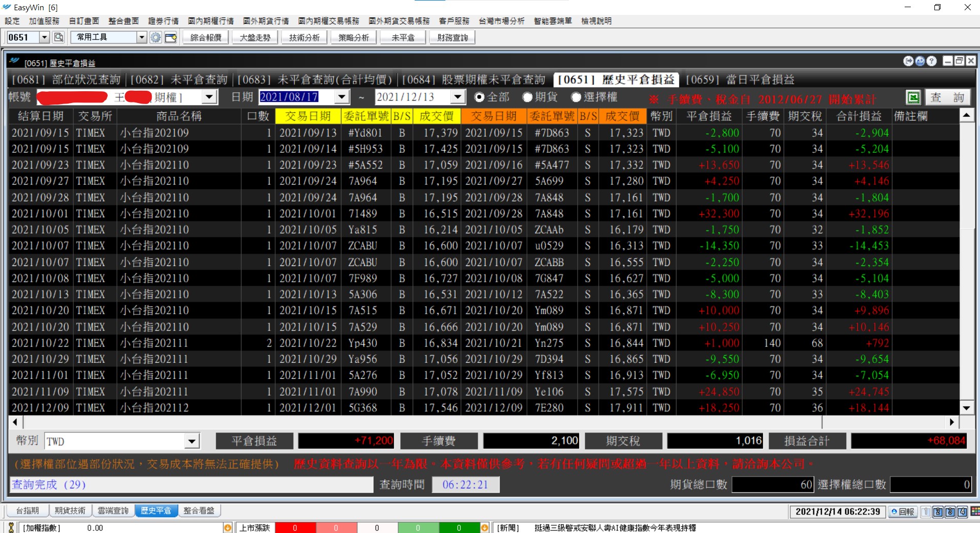The image size is (980, 533).
Task: Switch to the [0659] 當日平倉損益 tab
Action: (740, 79)
